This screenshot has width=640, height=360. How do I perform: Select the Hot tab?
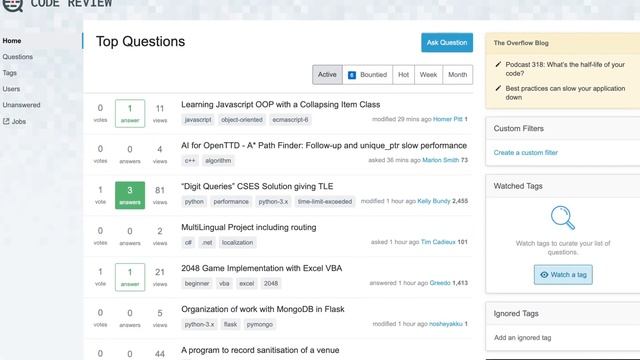pyautogui.click(x=403, y=75)
